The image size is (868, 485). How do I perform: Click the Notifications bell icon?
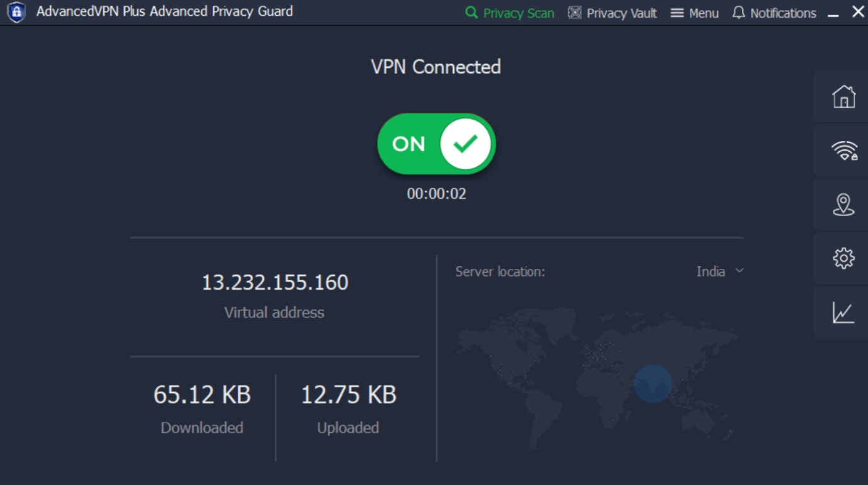pyautogui.click(x=738, y=13)
